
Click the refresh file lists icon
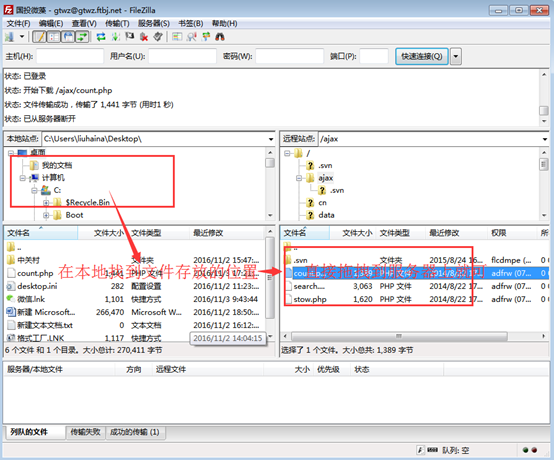coord(101,36)
